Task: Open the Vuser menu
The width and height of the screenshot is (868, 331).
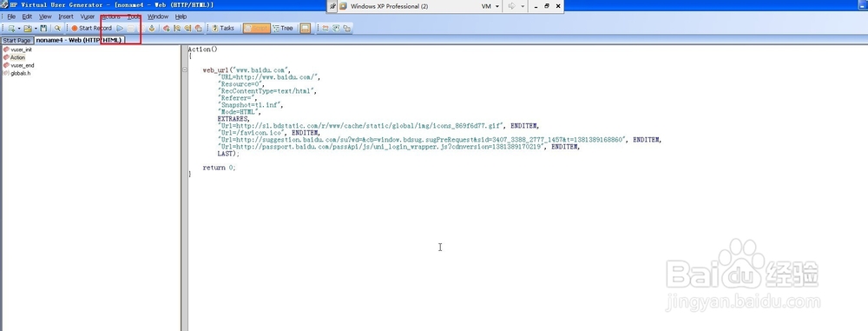Action: coord(88,17)
